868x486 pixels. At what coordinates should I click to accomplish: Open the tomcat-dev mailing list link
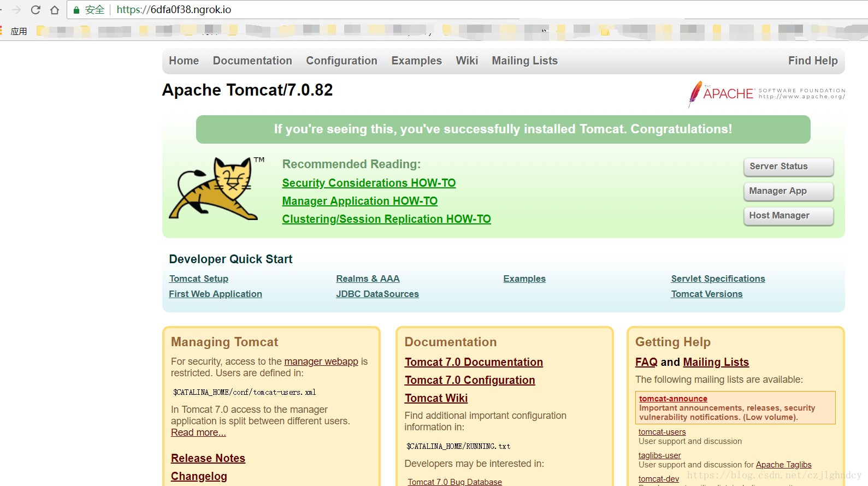(x=659, y=479)
